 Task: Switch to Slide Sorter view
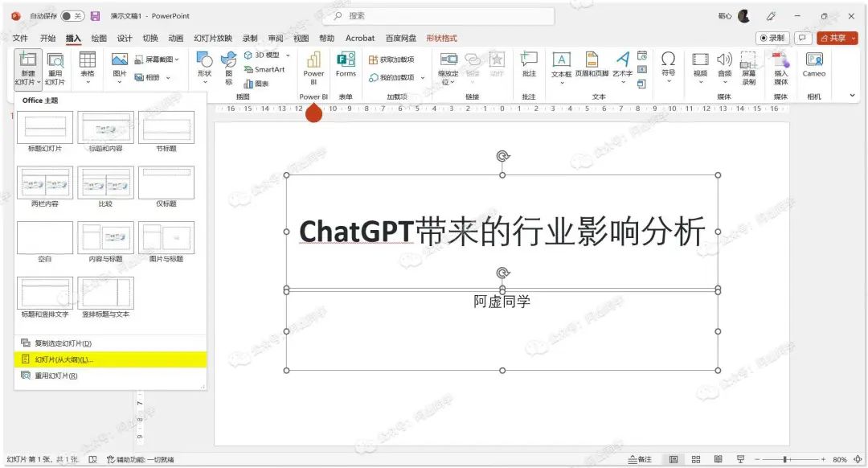696,459
